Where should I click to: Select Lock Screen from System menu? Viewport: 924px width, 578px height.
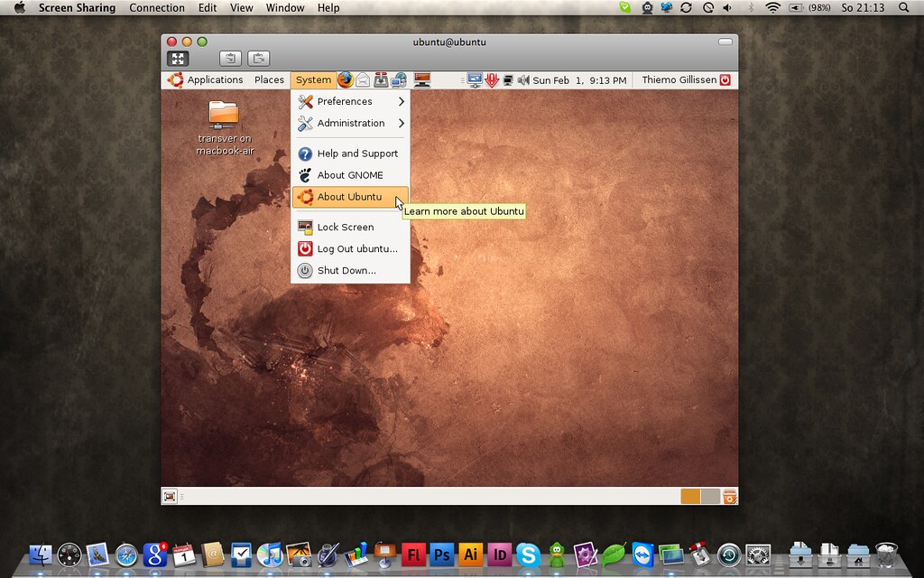point(351,227)
